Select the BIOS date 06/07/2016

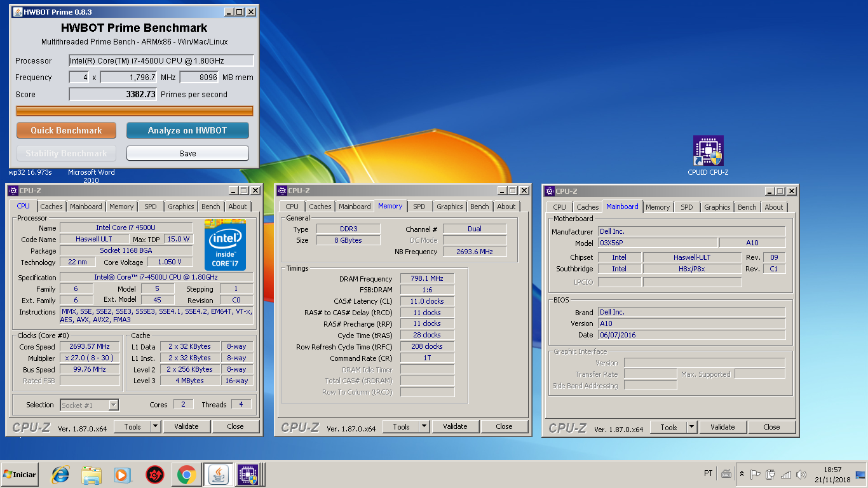coord(691,335)
